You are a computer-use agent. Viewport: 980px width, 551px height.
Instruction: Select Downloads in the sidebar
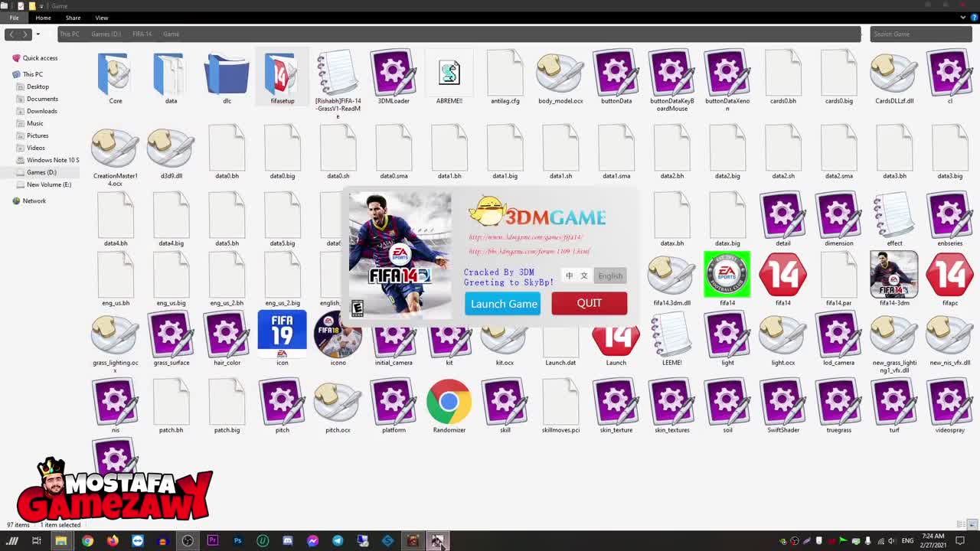tap(41, 111)
